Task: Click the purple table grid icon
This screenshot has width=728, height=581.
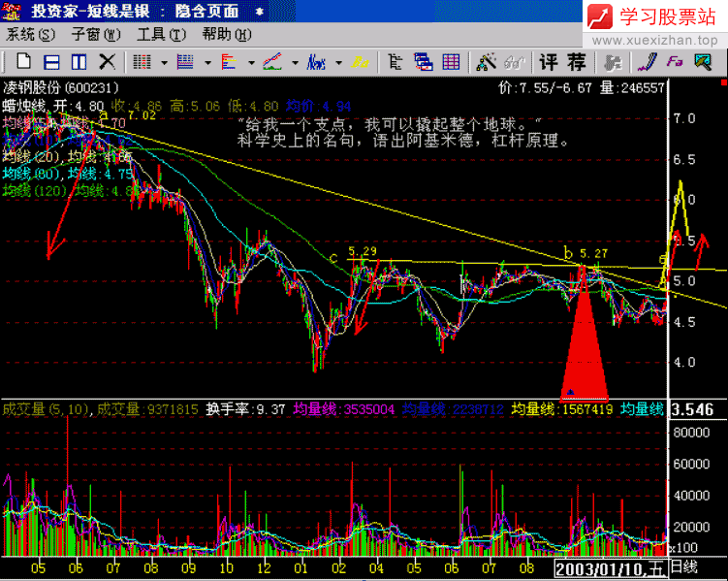Action: click(x=451, y=62)
